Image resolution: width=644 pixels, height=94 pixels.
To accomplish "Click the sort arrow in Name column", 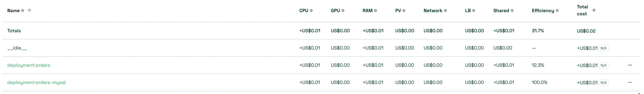I will point(29,11).
